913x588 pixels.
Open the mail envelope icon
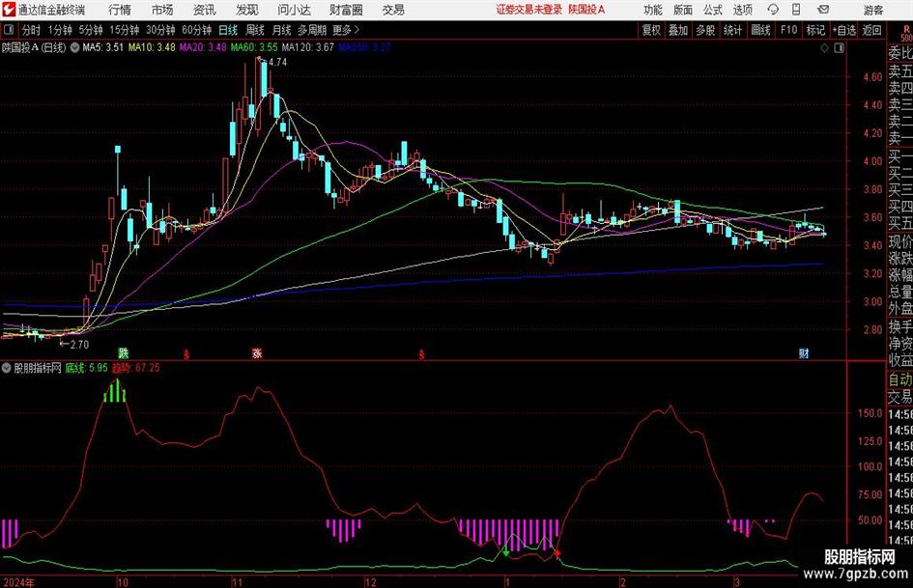pos(823,10)
